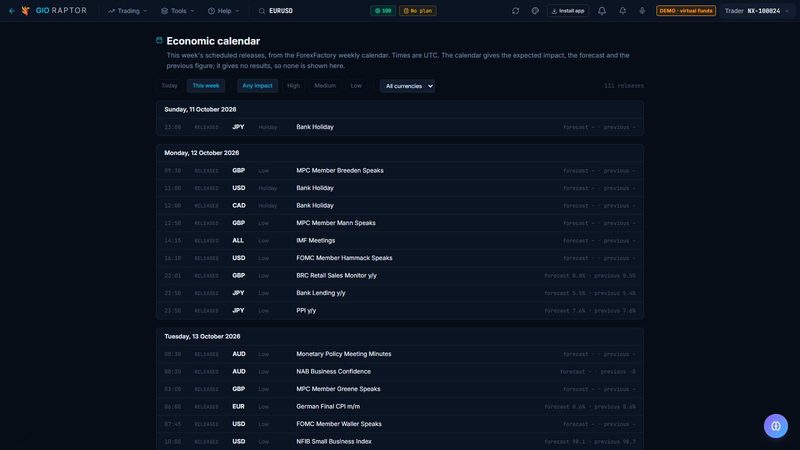Filter by Low impact

pyautogui.click(x=356, y=86)
